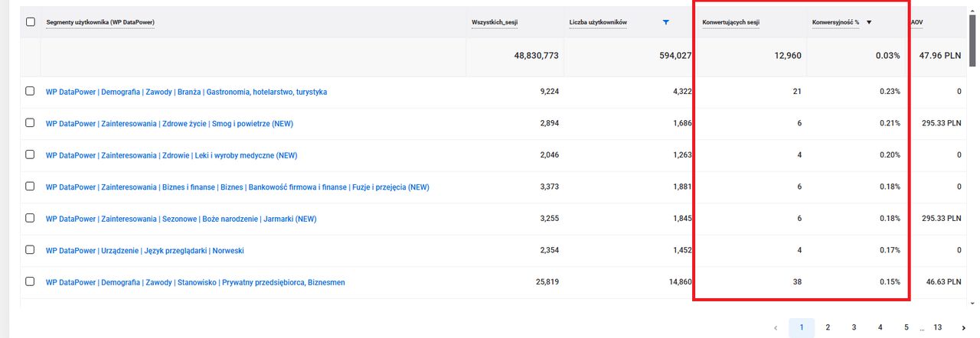Click the users value 1,452

(x=682, y=251)
